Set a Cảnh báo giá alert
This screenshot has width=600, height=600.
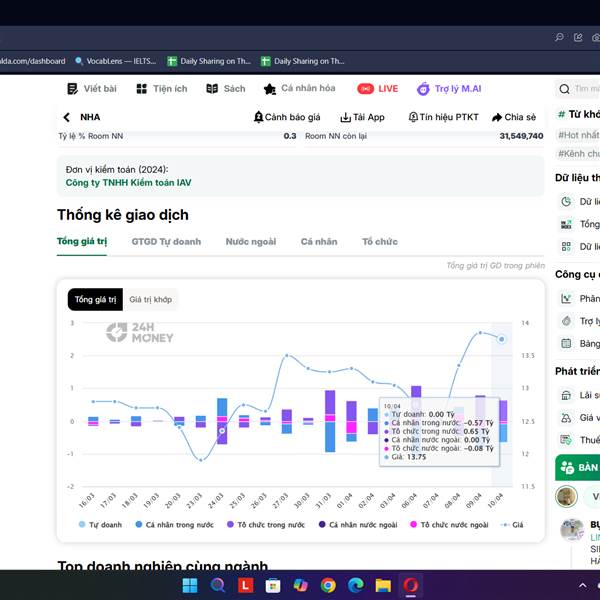tap(287, 117)
